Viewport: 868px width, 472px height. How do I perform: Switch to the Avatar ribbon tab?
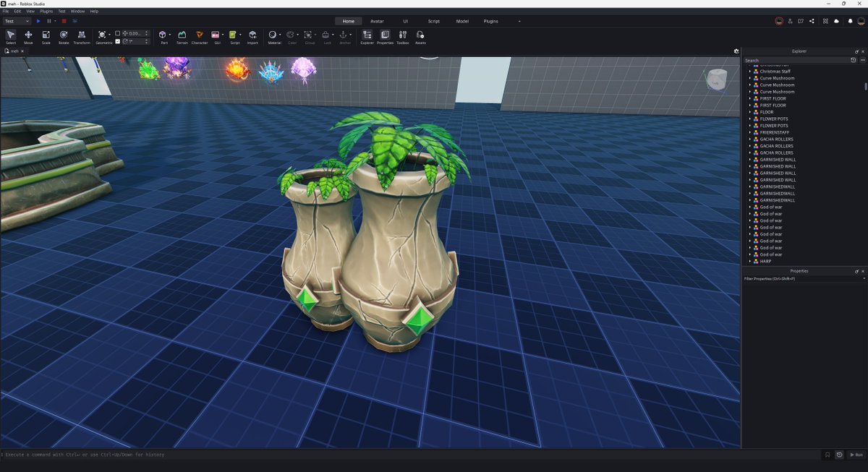377,21
